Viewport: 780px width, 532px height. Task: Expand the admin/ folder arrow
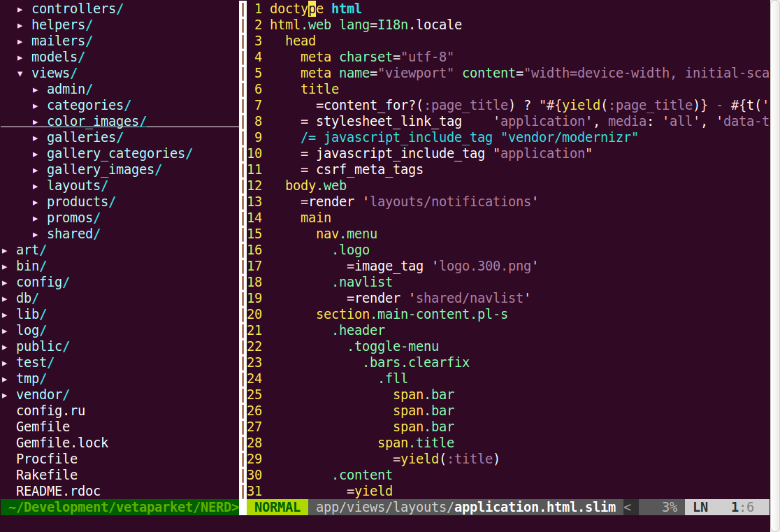[36, 89]
